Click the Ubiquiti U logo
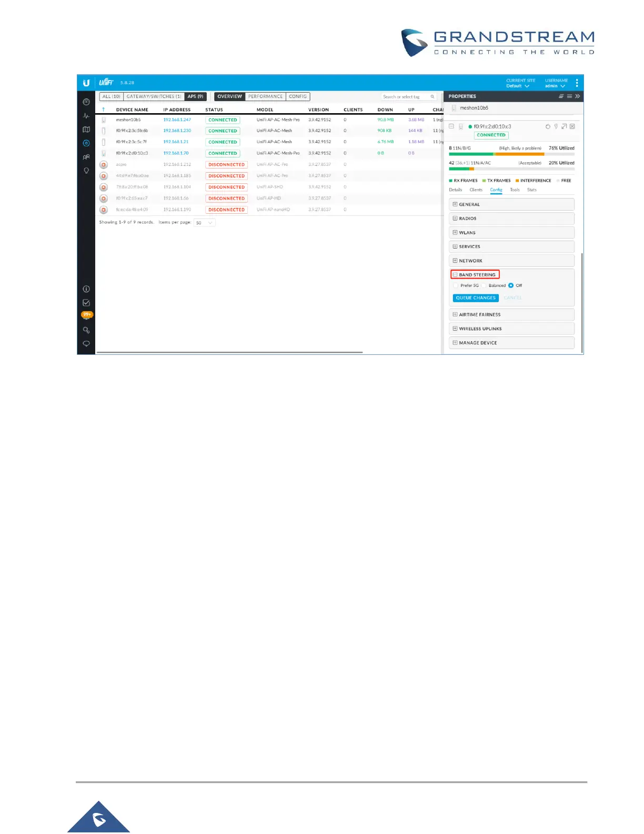 (x=86, y=83)
